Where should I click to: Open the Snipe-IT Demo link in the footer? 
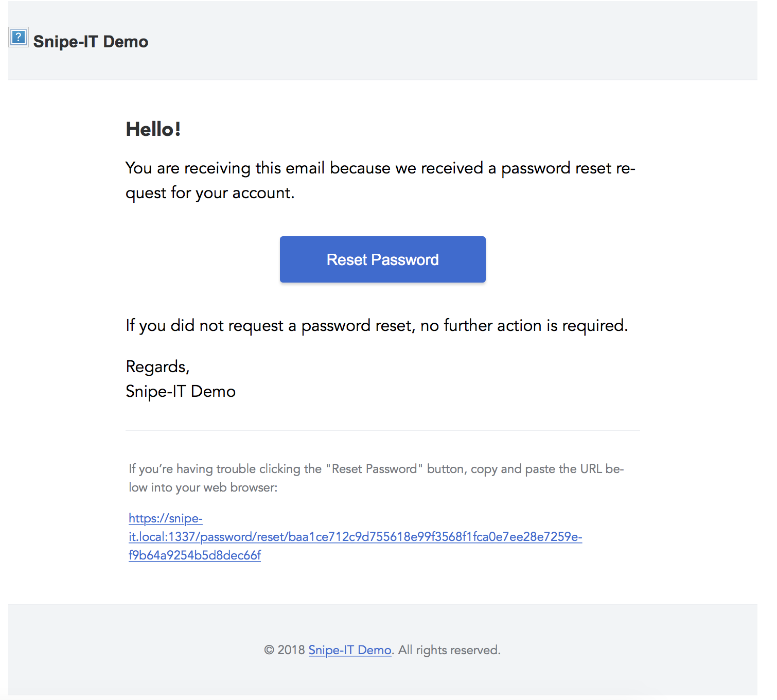(x=349, y=650)
